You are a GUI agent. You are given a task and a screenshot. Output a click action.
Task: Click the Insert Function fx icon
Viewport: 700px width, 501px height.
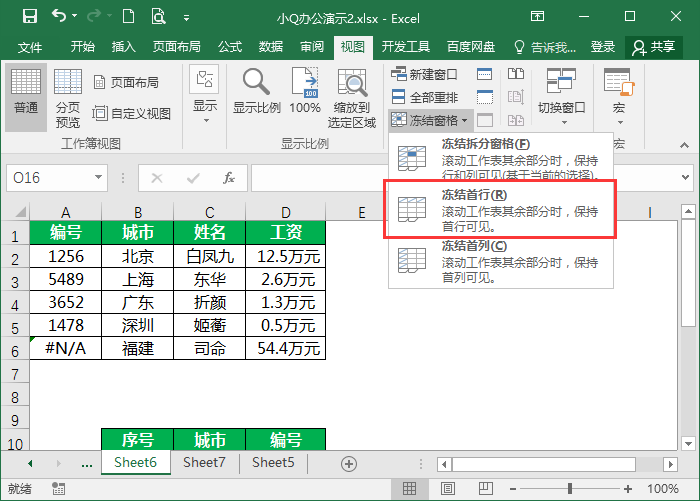click(229, 178)
